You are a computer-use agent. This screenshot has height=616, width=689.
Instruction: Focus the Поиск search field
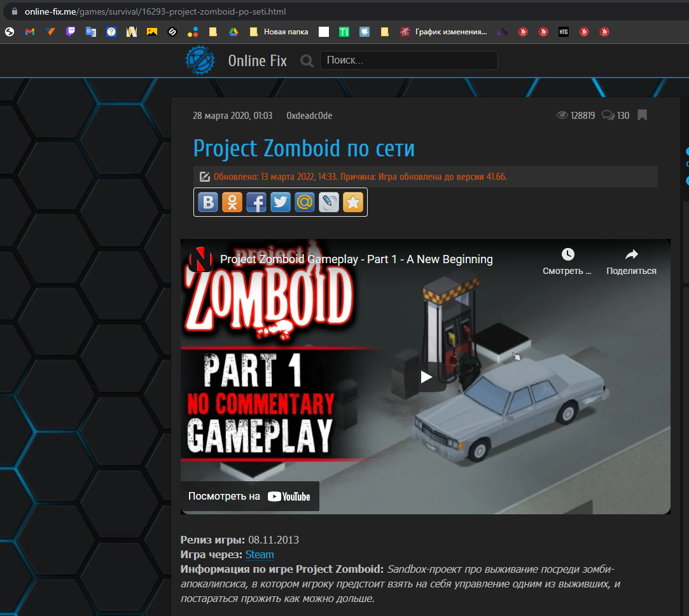(x=408, y=60)
